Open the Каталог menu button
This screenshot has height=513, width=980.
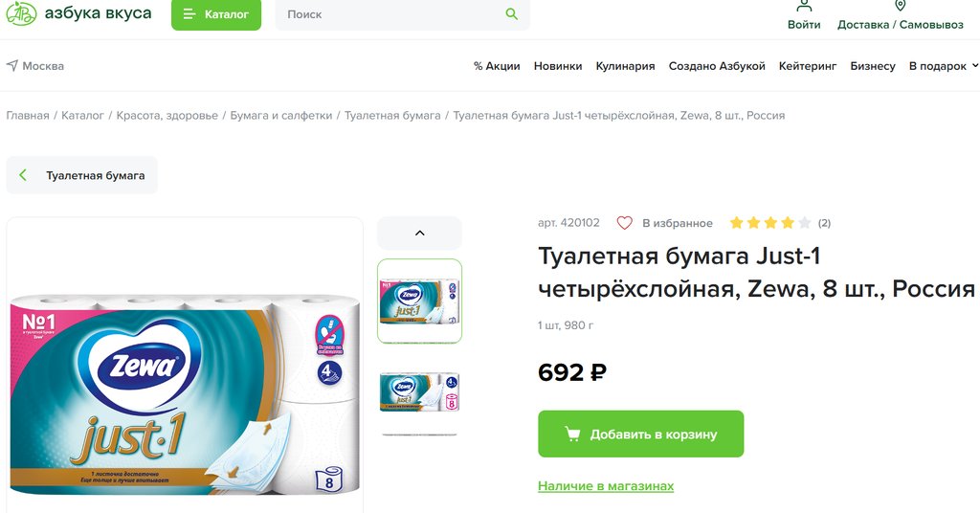pos(216,14)
